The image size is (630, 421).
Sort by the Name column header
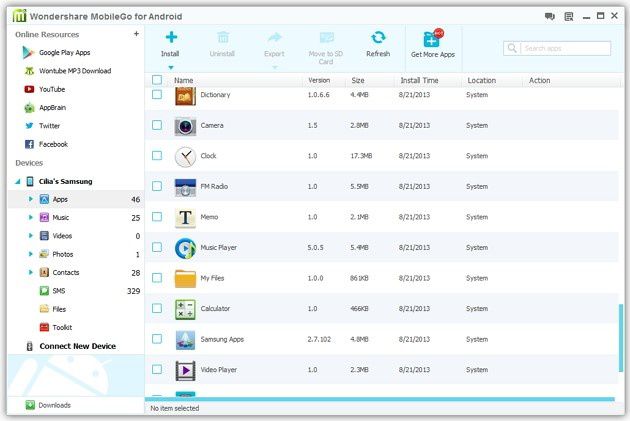(x=184, y=80)
